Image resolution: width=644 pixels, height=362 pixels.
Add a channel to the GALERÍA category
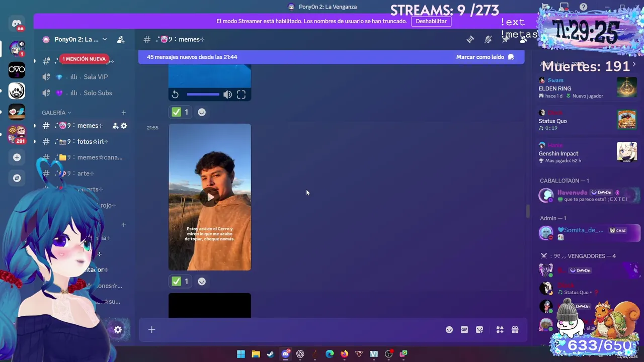coord(124,113)
